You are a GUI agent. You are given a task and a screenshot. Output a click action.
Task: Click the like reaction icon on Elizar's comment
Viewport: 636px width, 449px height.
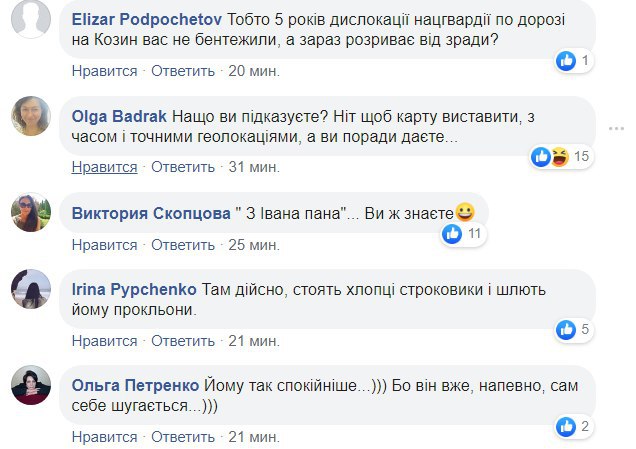point(567,61)
